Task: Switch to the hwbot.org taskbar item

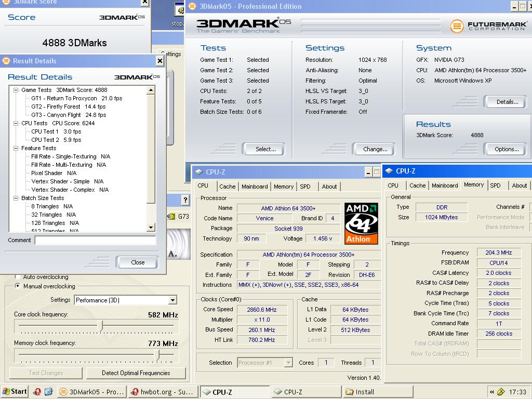Action: [163, 392]
